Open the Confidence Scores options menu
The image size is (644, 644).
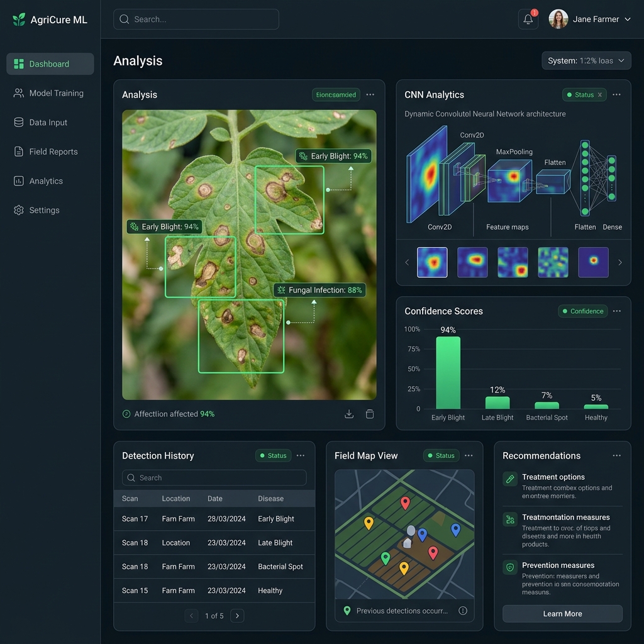616,311
